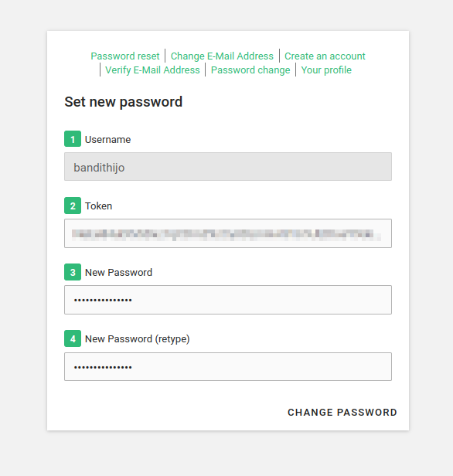Viewport: 453px width, 476px height.
Task: Navigate to Verify E-Mail Address
Action: pyautogui.click(x=152, y=70)
